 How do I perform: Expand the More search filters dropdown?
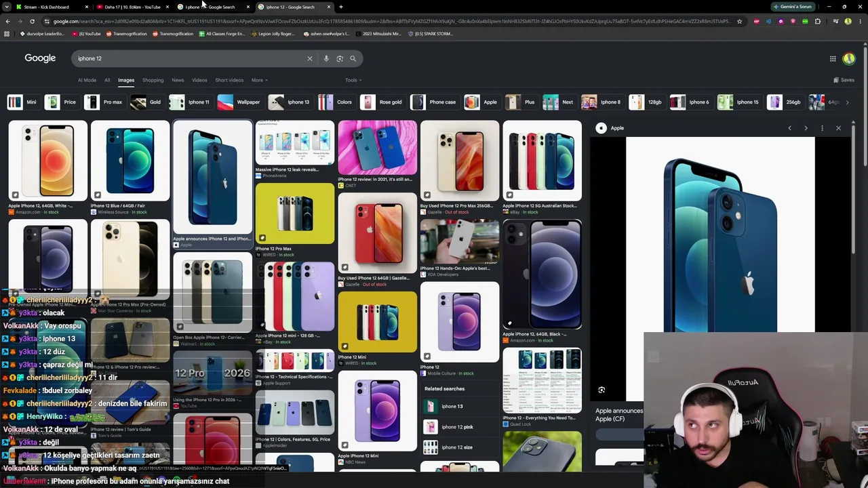click(259, 80)
